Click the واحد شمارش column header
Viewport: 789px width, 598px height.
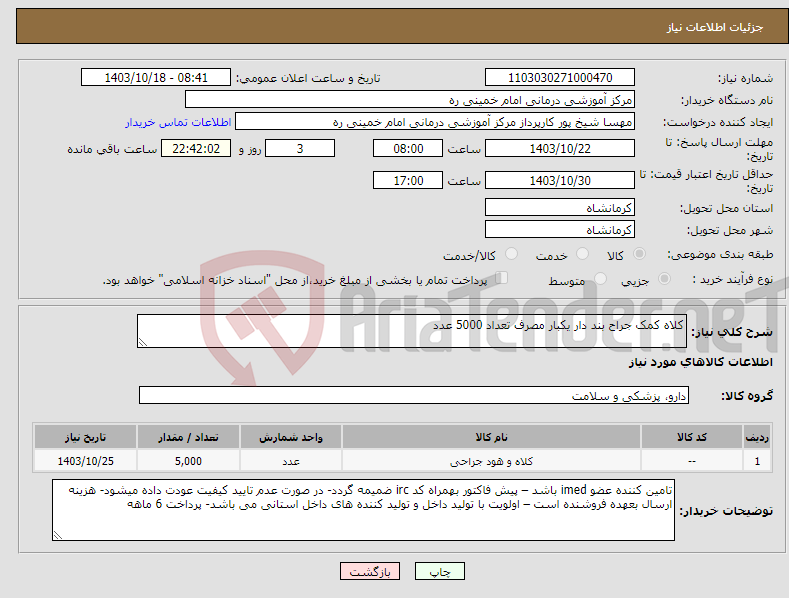click(x=291, y=437)
